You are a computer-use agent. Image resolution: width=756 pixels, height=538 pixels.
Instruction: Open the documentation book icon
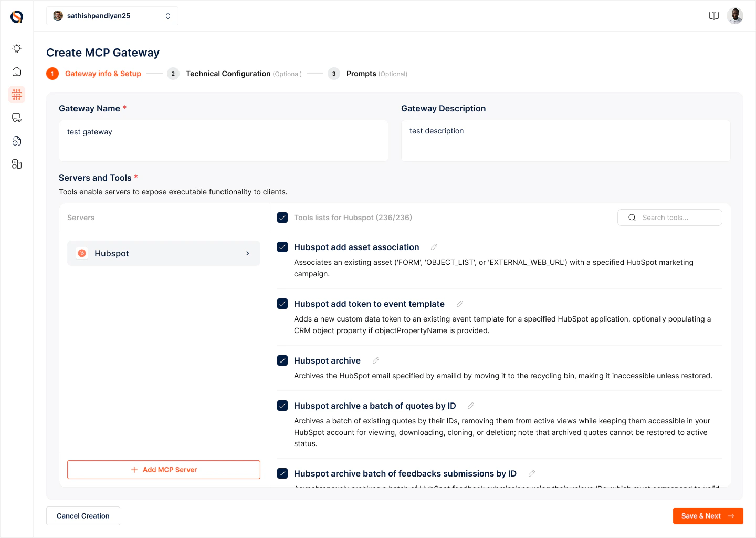pyautogui.click(x=714, y=16)
